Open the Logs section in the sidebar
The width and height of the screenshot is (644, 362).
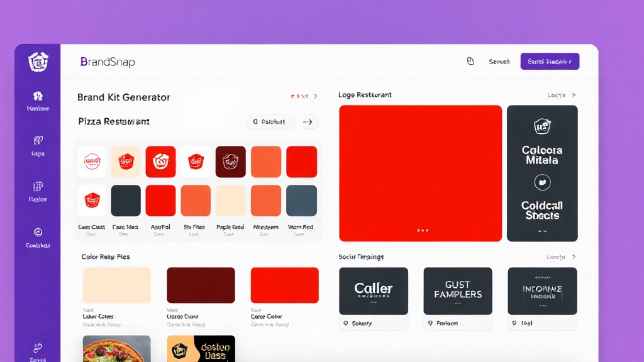click(38, 146)
